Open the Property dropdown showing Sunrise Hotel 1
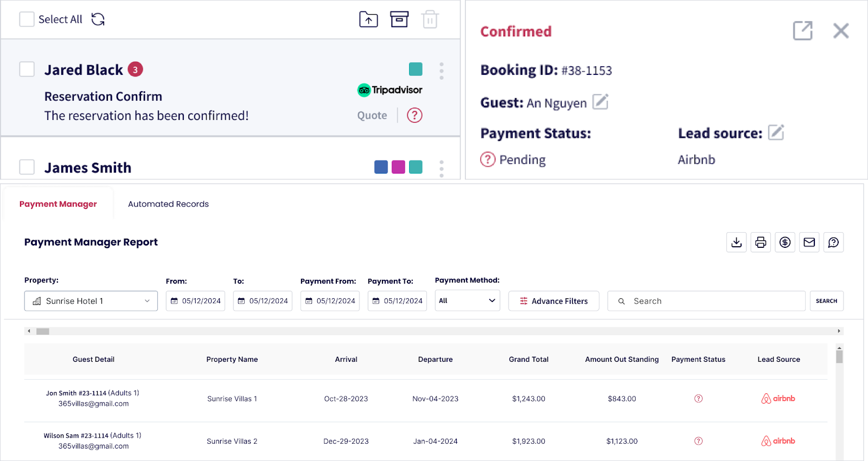 pos(91,301)
